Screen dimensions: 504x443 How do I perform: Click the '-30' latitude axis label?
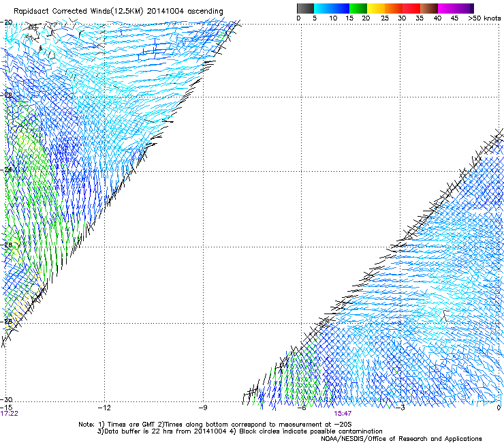[6, 399]
